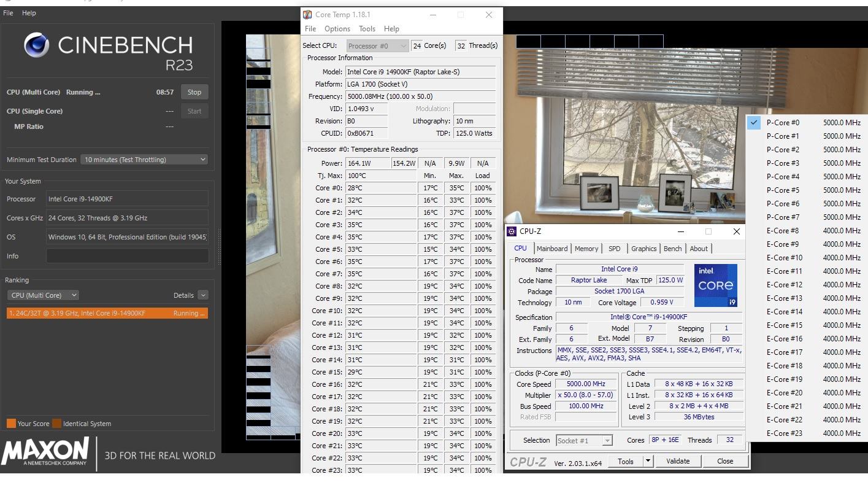Click the Core Temp title bar icon
868x493 pixels.
click(308, 15)
